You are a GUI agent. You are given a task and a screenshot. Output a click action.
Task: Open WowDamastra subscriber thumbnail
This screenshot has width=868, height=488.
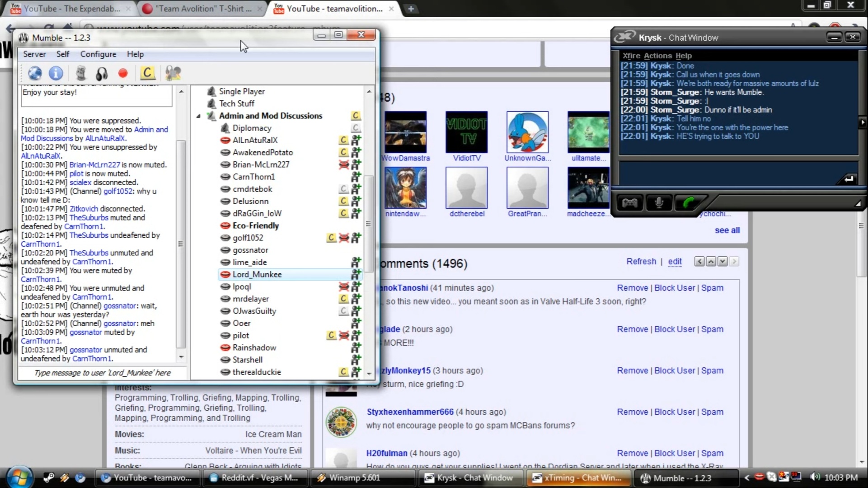[405, 132]
